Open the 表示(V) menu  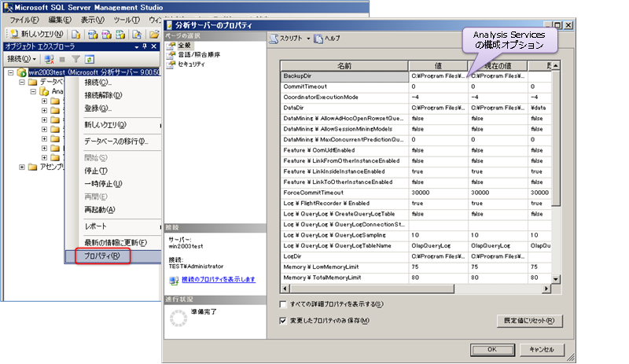93,20
